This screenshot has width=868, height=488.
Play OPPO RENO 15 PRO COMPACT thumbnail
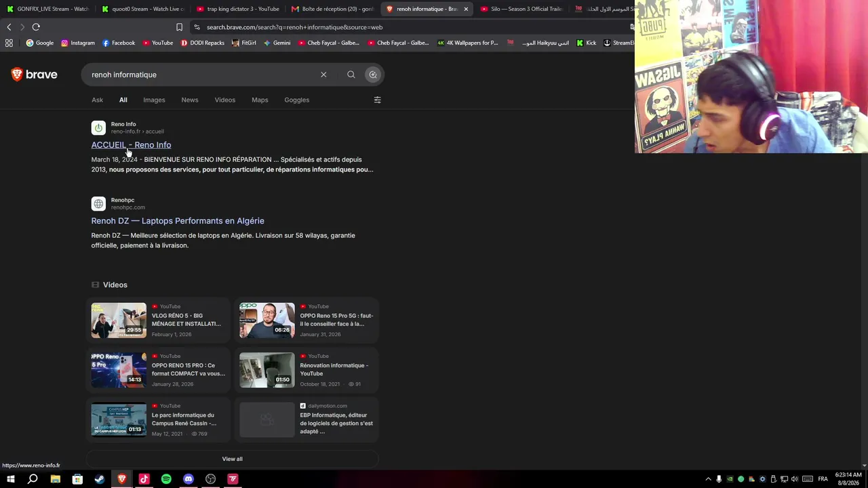click(x=119, y=370)
